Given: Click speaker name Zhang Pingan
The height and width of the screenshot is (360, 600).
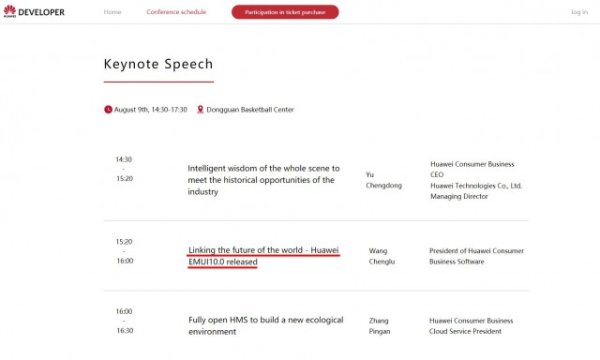Looking at the screenshot, I should (379, 326).
